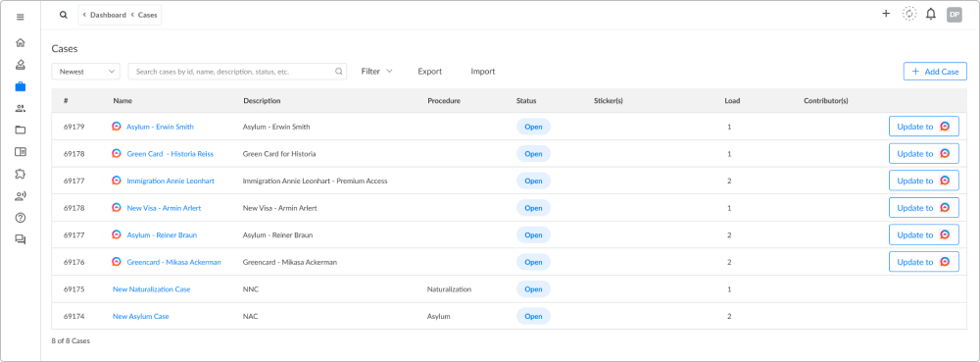This screenshot has height=362, width=980.
Task: Expand the Filter dropdown
Action: 377,72
